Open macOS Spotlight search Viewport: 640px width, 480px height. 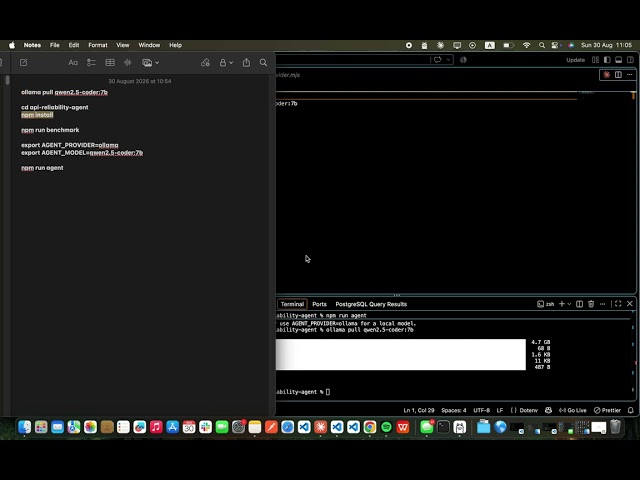(x=542, y=45)
